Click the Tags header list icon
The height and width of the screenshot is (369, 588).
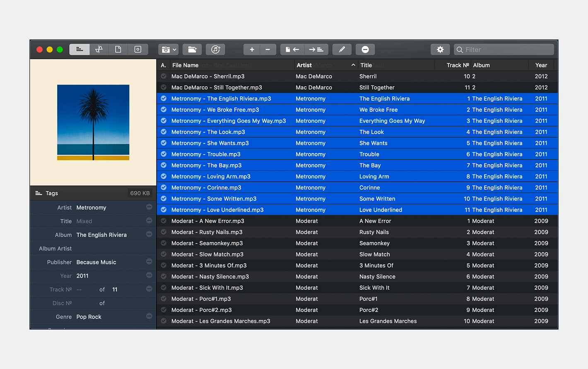point(39,193)
